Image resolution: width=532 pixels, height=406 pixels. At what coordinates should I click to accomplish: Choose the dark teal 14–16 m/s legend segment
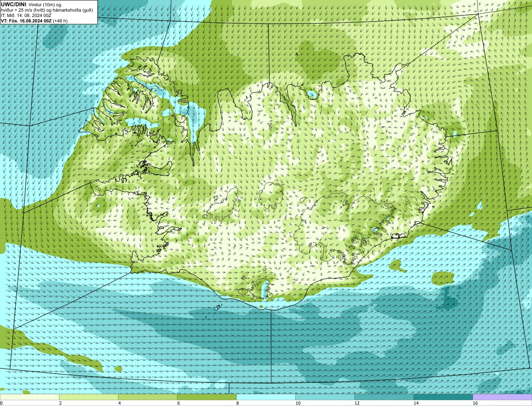tap(443, 397)
